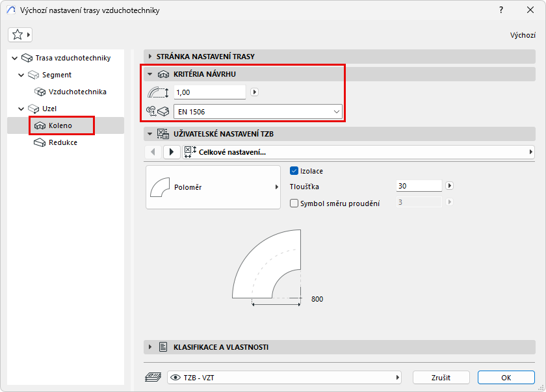Collapse the Segment tree node
The image size is (546, 392).
tap(21, 75)
